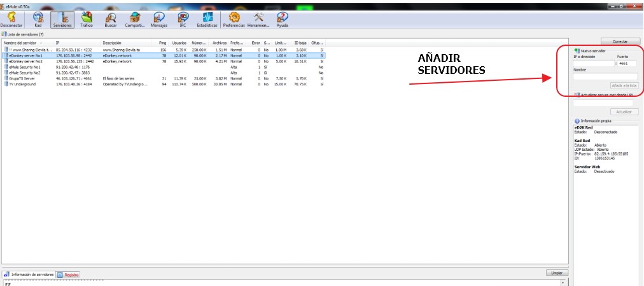644x286 pixels.
Task: Click the 33.85 M files cell
Action: (x=220, y=84)
